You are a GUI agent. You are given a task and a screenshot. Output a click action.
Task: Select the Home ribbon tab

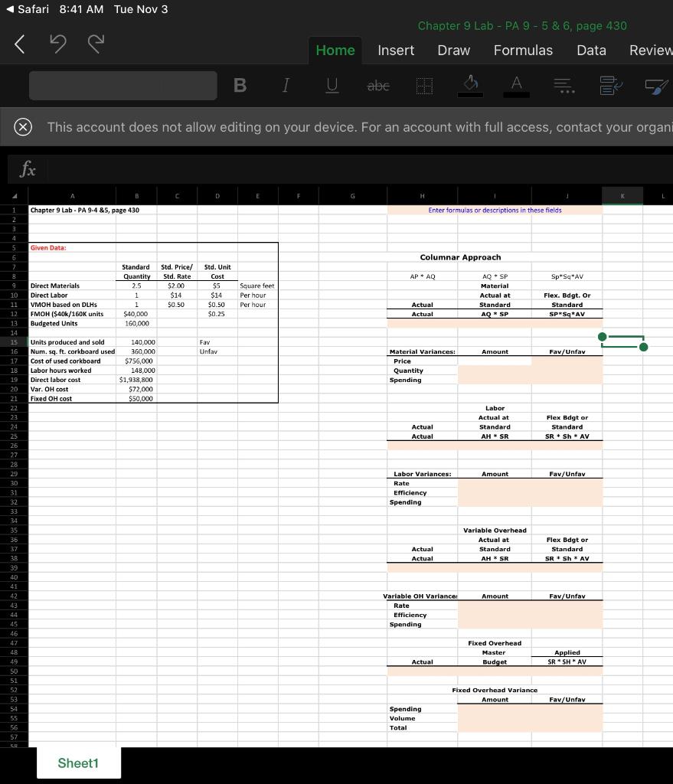(x=335, y=50)
